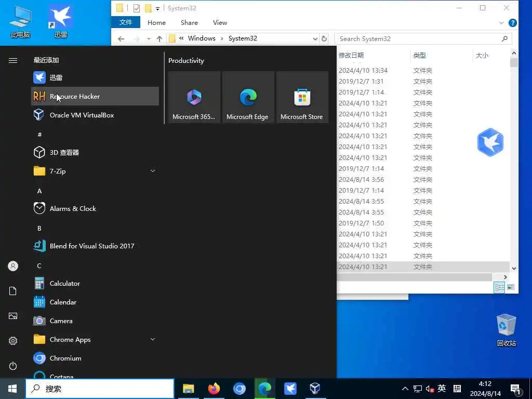Open Xunlei (迅雷) from recently added list
This screenshot has height=399, width=532.
[95, 78]
